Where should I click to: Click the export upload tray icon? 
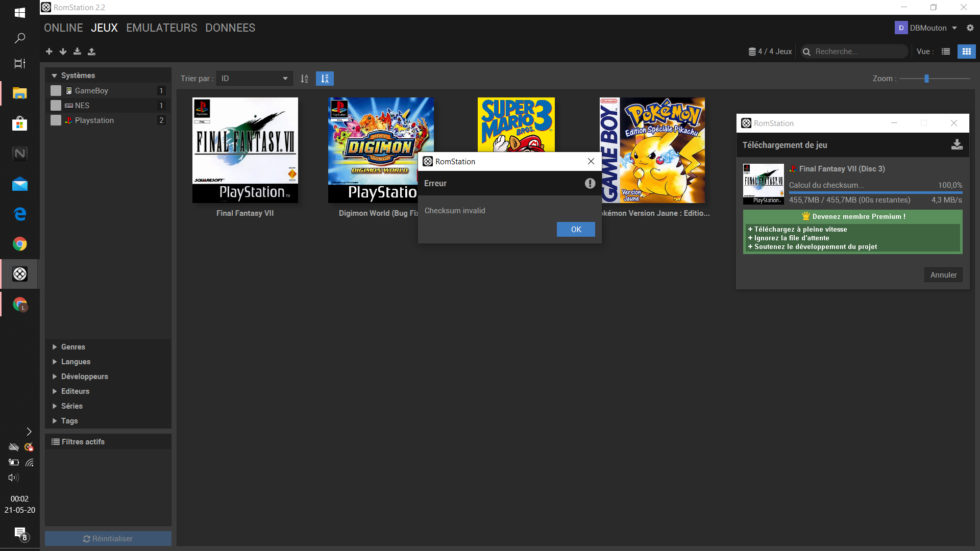click(91, 52)
